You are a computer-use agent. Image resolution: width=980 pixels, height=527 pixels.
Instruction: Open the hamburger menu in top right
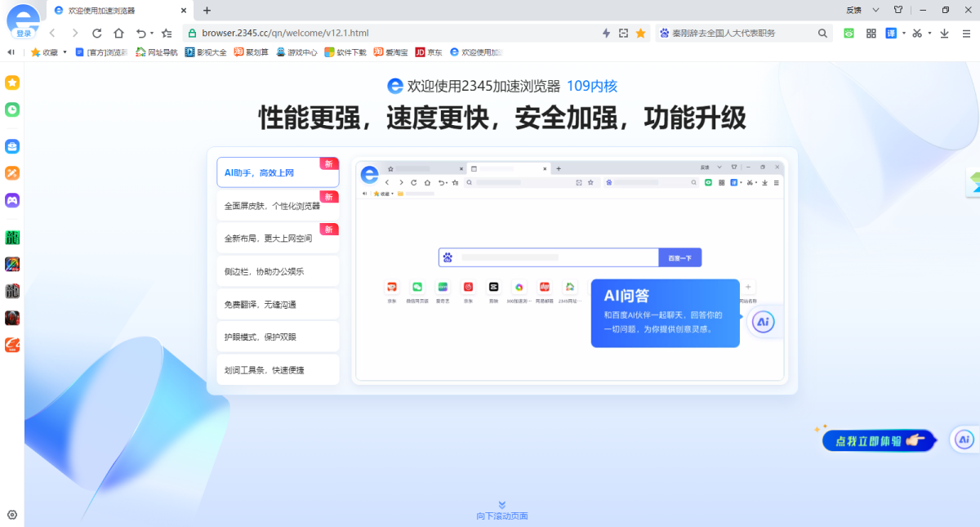tap(967, 33)
